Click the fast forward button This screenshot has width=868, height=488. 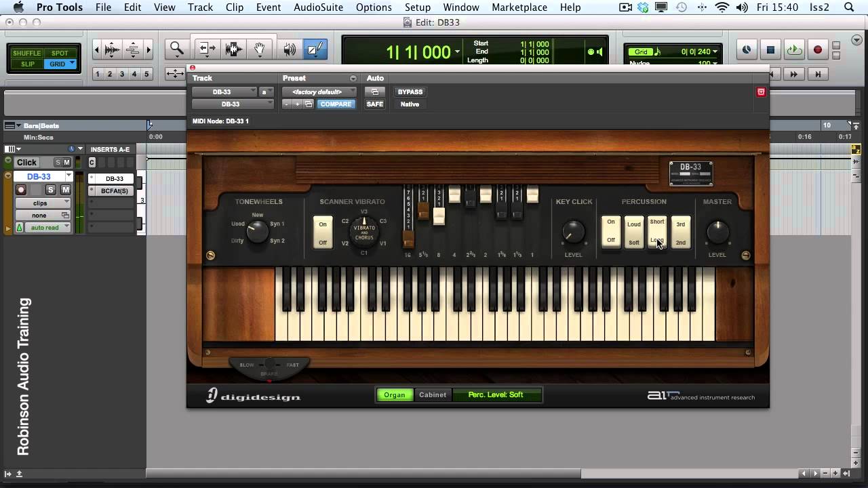click(794, 74)
